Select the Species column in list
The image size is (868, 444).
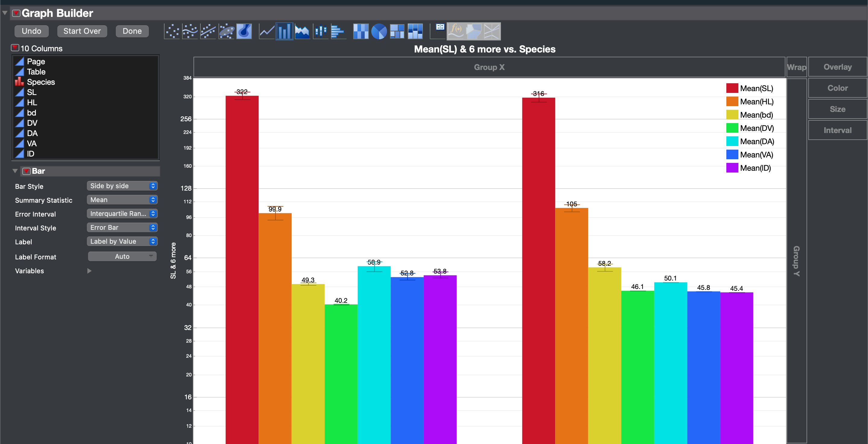click(41, 82)
